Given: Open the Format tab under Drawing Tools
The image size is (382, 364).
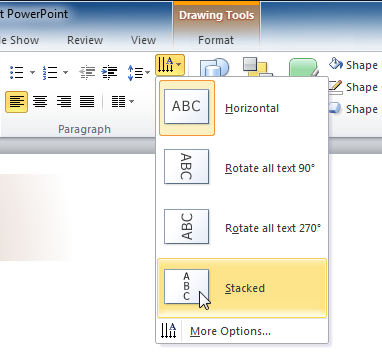Looking at the screenshot, I should (x=216, y=40).
